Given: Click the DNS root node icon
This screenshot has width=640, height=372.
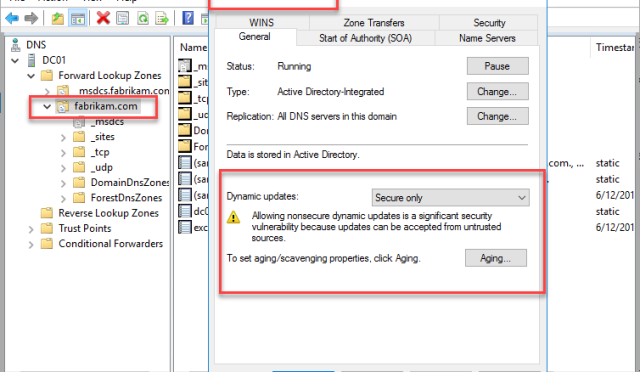Looking at the screenshot, I should [x=16, y=45].
